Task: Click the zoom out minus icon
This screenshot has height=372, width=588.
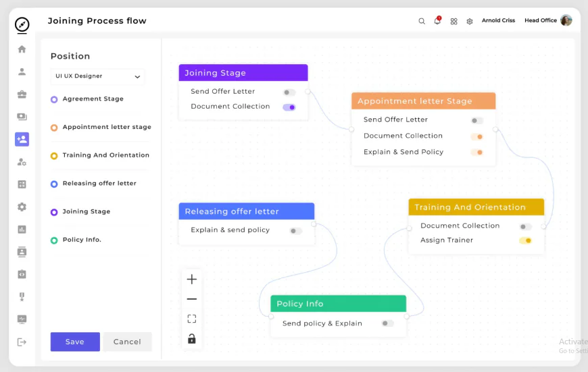Action: [192, 299]
